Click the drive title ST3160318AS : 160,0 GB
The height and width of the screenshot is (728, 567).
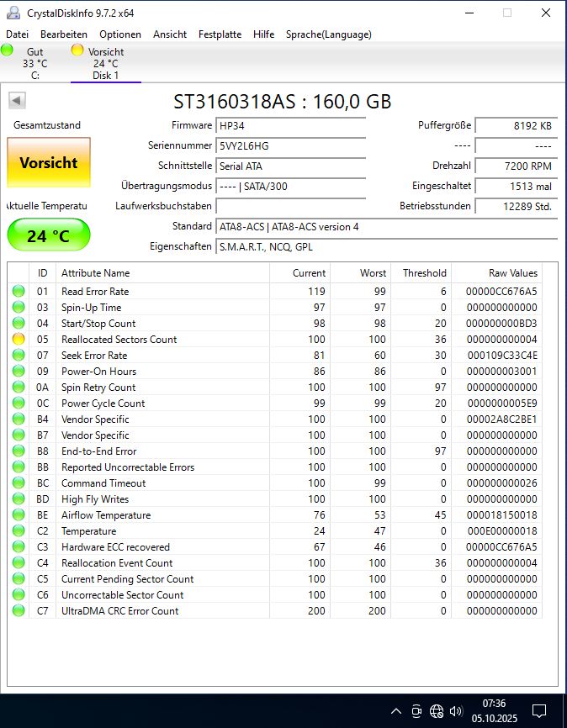click(283, 101)
